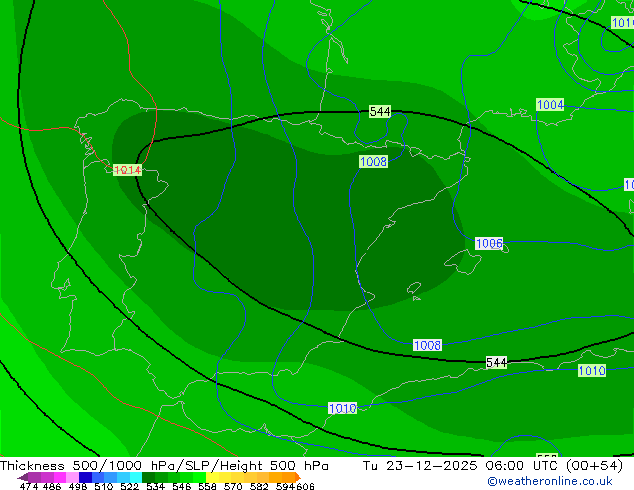Click the 1008 isobar label near the Pyrenees
Viewport: 634px width, 490px height.
click(373, 162)
